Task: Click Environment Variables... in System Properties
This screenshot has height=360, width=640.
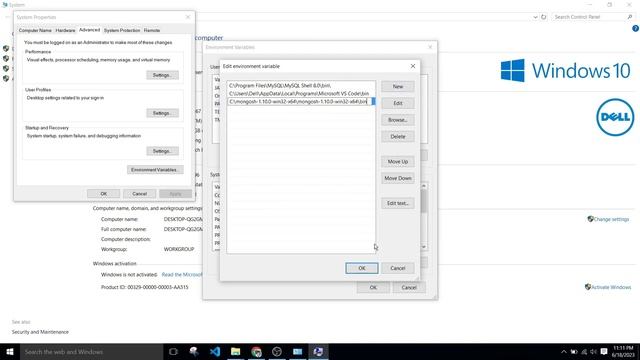Action: click(155, 170)
